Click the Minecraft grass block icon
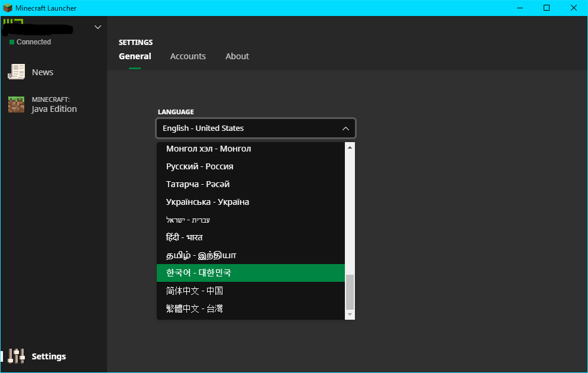 16,105
